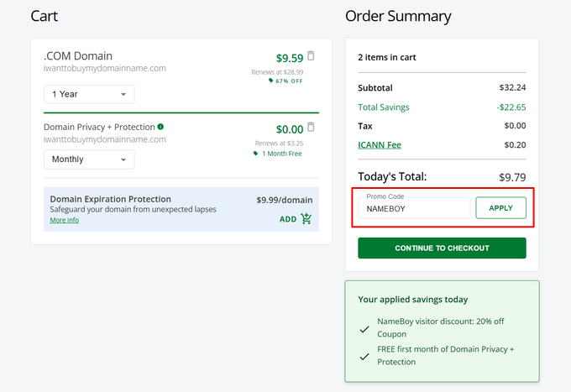Screen dimensions: 571x392
Task: Click the info icon beside Domain Privacy + Protection
Action: click(x=160, y=127)
